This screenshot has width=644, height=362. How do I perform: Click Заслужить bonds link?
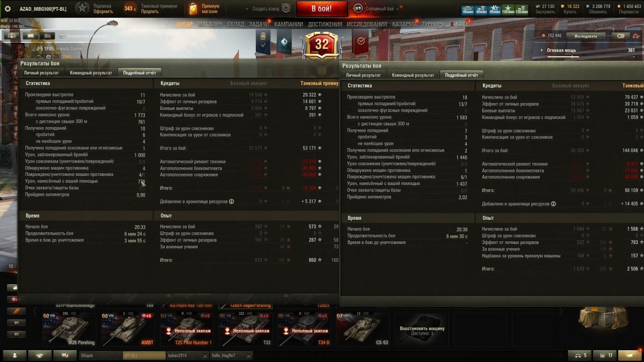pyautogui.click(x=545, y=11)
